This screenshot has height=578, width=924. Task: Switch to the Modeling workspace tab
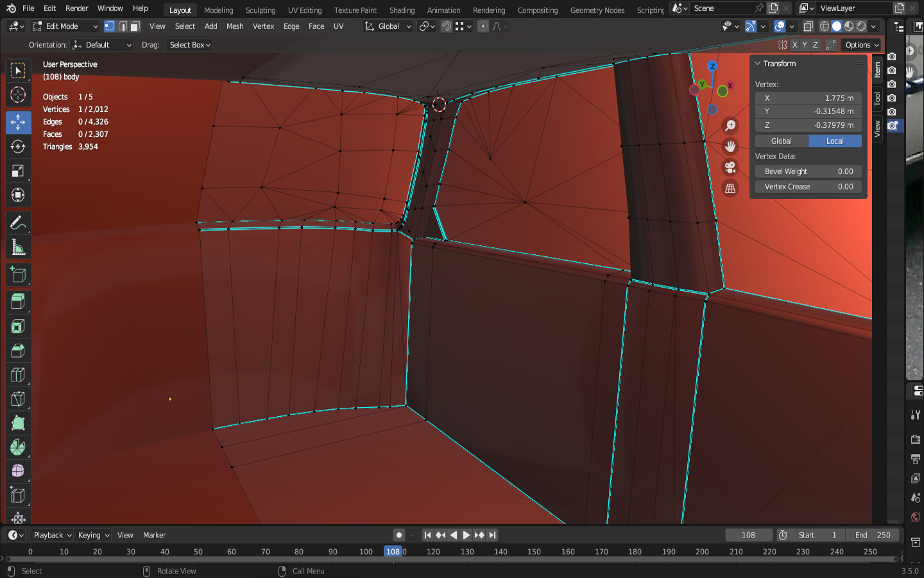219,10
